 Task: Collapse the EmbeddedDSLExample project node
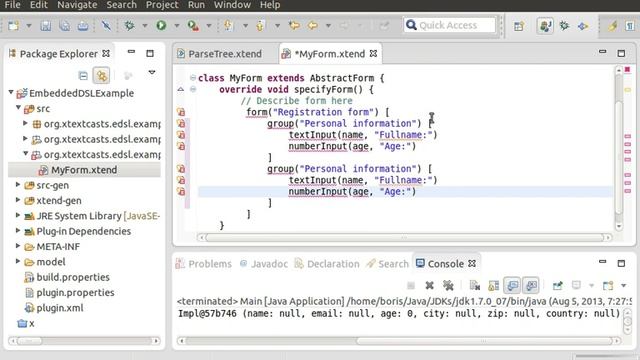pyautogui.click(x=11, y=93)
